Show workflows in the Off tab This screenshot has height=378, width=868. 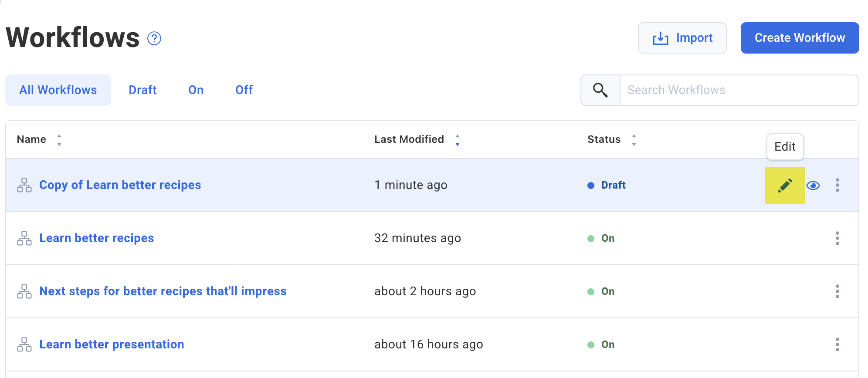pos(244,90)
